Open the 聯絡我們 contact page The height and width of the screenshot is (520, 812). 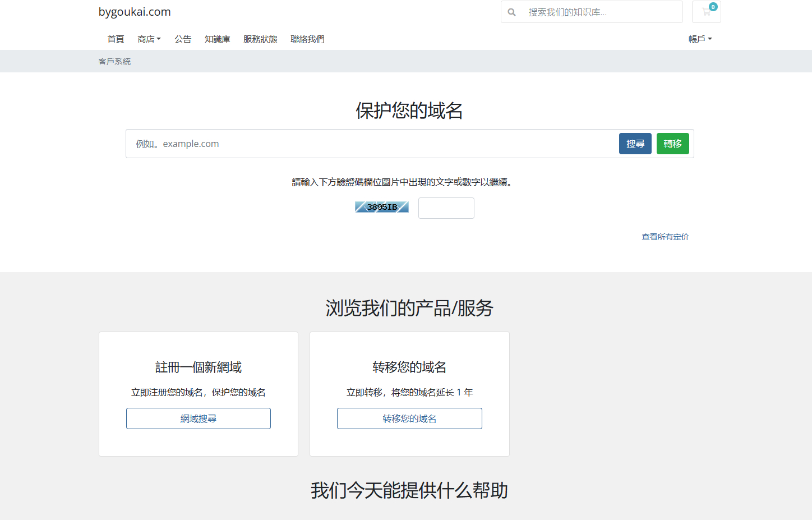tap(307, 39)
